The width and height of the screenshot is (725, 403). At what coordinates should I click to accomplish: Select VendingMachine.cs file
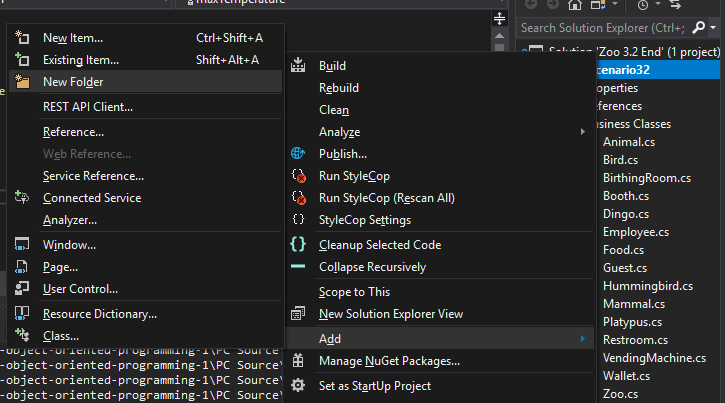pyautogui.click(x=654, y=358)
